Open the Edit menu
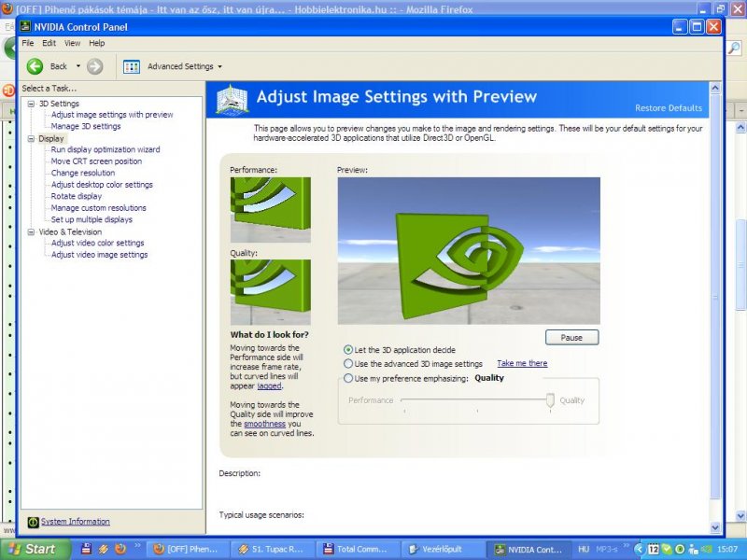 [x=49, y=43]
